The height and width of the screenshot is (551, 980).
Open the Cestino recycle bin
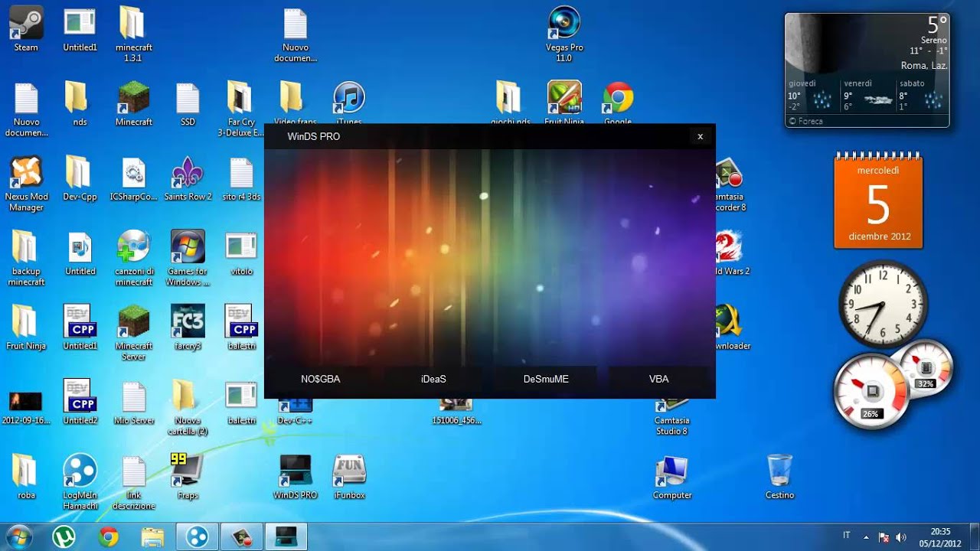pyautogui.click(x=779, y=476)
